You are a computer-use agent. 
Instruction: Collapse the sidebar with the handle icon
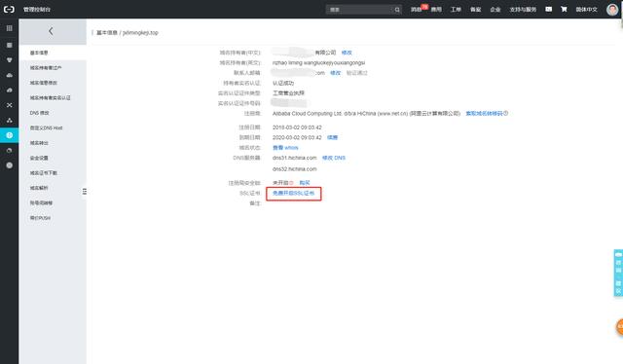tap(85, 192)
